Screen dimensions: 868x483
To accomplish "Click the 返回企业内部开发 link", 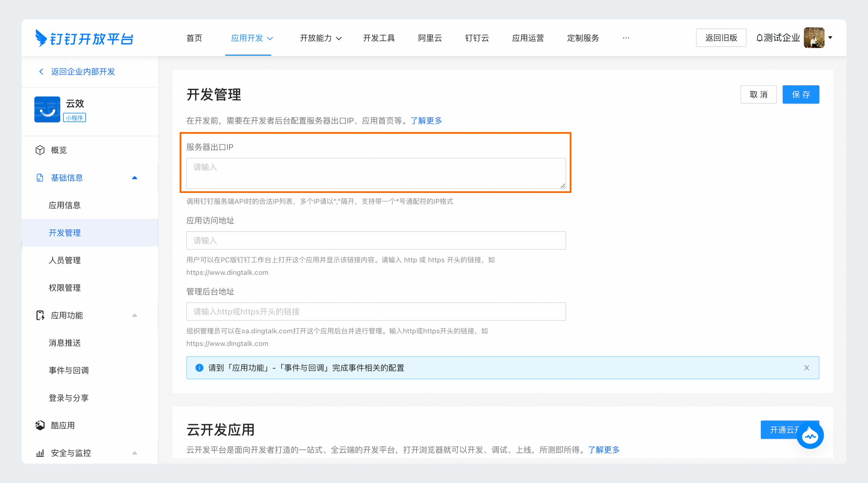I will tap(83, 71).
